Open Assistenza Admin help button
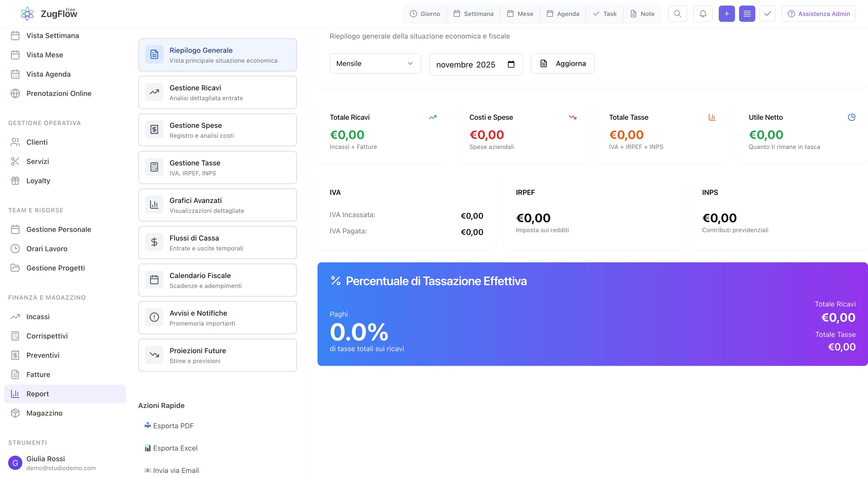This screenshot has width=868, height=478. click(819, 14)
